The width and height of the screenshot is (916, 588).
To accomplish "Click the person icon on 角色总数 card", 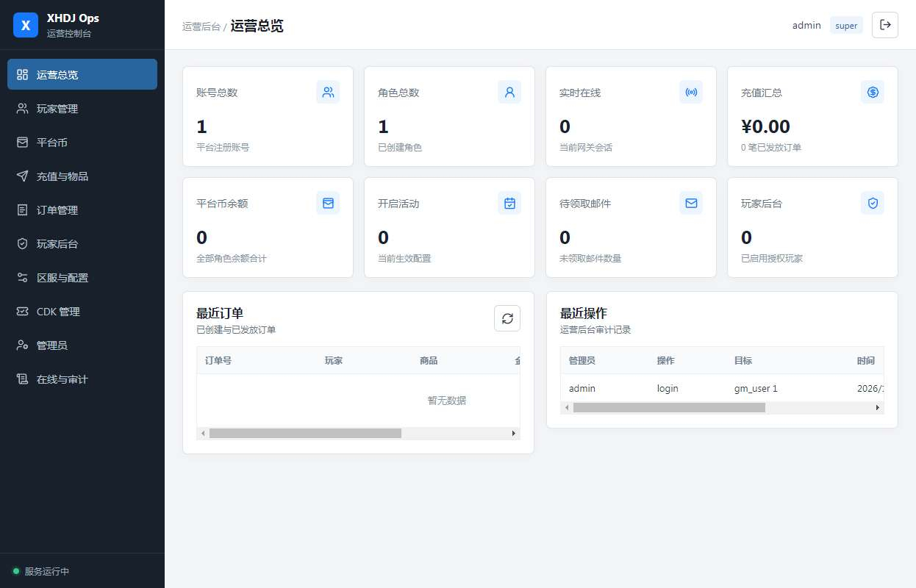I will point(509,92).
